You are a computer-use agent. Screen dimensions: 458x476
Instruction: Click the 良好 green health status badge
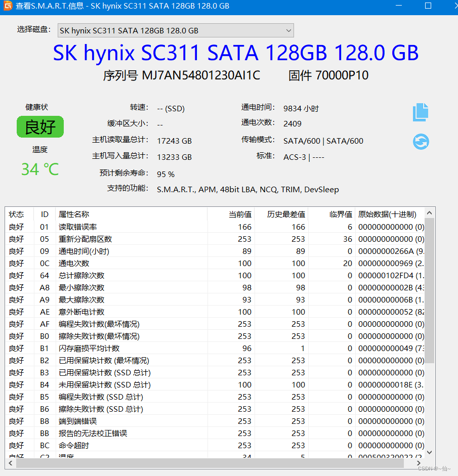coord(40,127)
